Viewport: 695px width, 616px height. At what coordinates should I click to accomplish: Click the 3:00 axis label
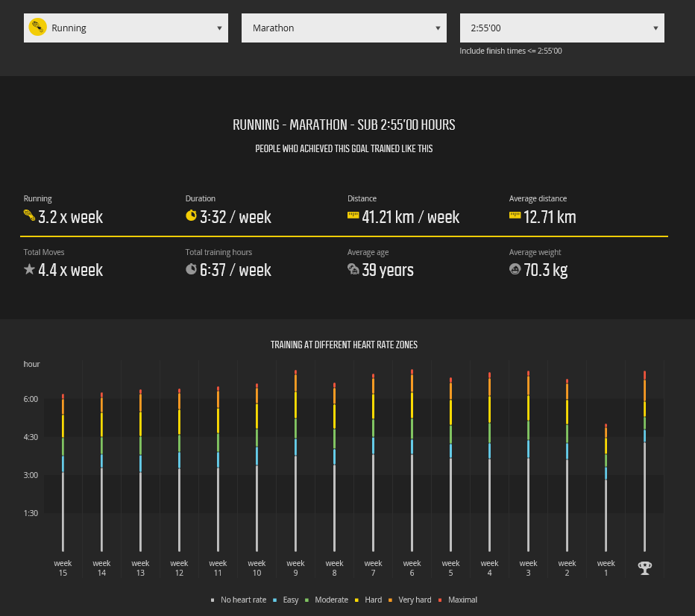click(31, 475)
